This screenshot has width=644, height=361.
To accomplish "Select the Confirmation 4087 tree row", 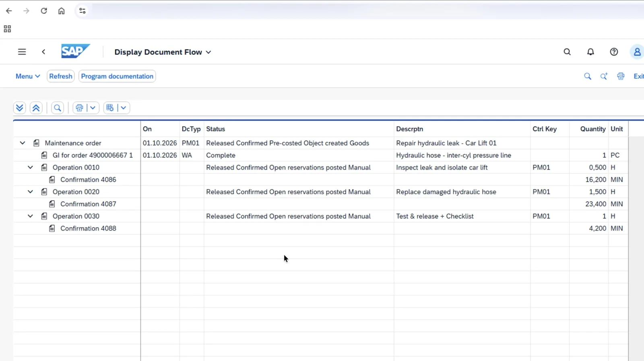I will 88,204.
